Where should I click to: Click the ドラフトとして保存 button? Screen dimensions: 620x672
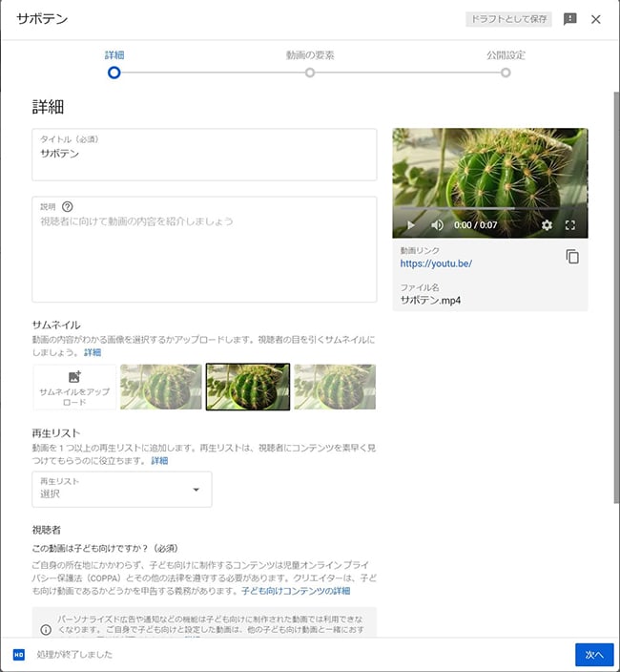[508, 19]
